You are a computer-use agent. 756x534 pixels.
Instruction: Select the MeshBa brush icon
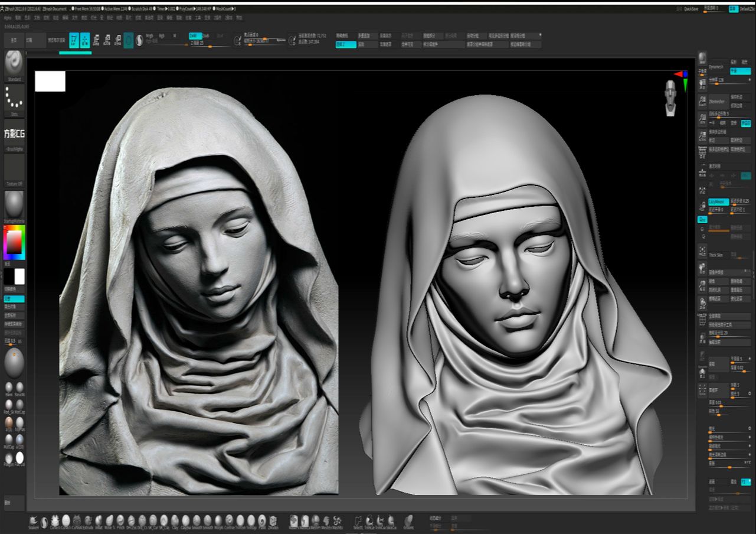point(337,521)
